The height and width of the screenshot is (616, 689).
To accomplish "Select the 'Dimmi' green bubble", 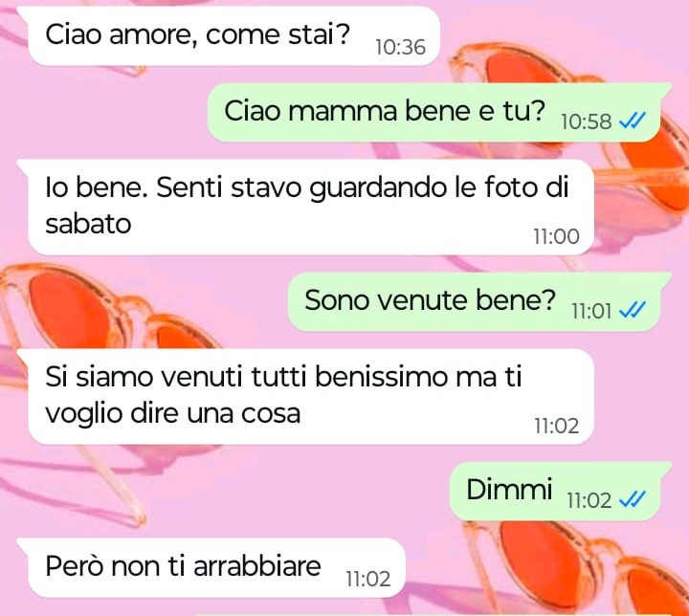I will [561, 492].
